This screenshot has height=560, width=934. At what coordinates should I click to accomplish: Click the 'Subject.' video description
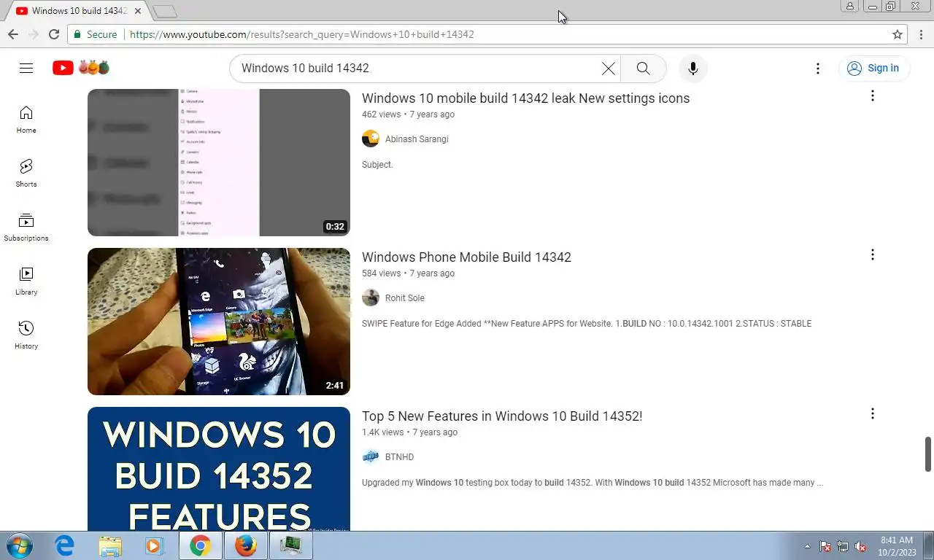pyautogui.click(x=377, y=165)
